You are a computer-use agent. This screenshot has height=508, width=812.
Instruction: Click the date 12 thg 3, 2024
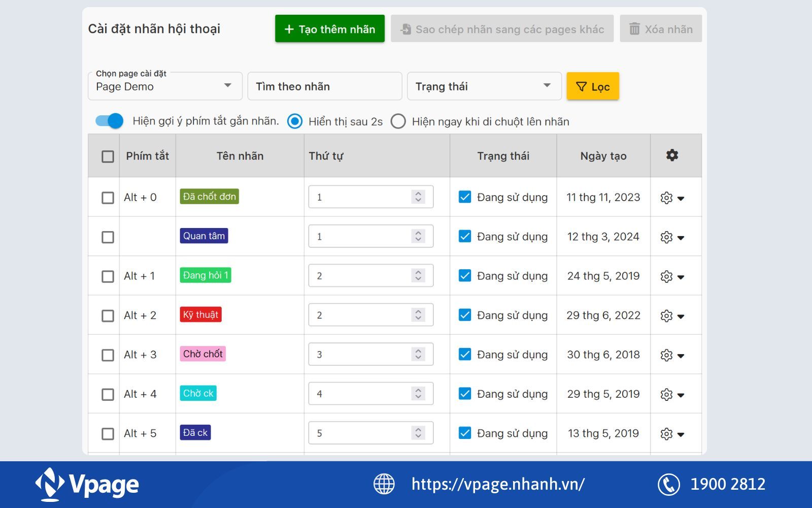tap(603, 237)
